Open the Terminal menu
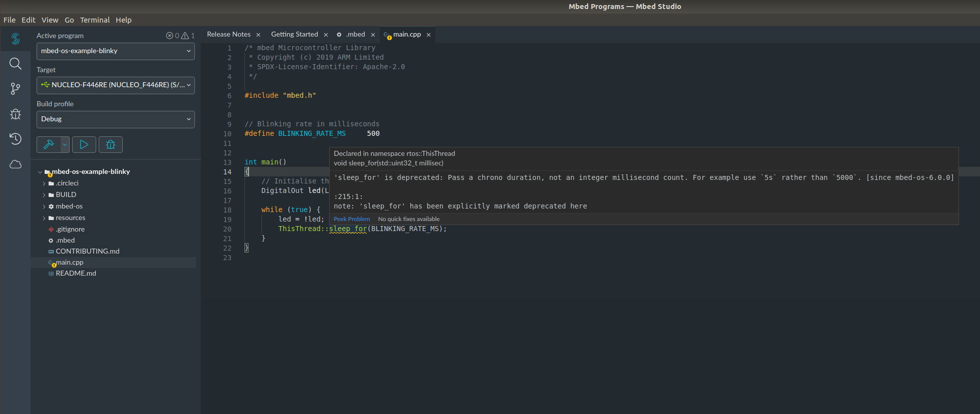The width and height of the screenshot is (980, 414). [95, 20]
